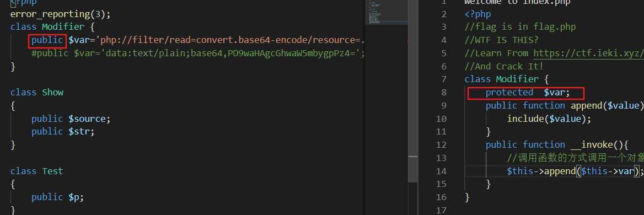
Task: Click the commented '#public $var' data:text line
Action: (198, 53)
